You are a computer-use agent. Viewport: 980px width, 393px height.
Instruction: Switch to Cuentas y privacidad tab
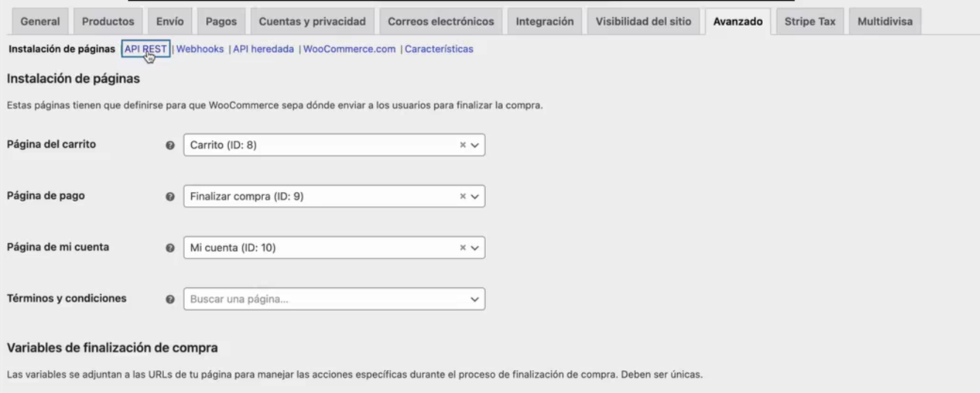click(312, 21)
